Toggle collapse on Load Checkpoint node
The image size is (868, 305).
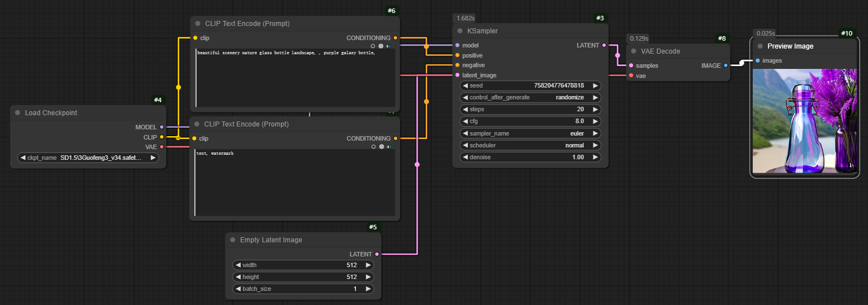tap(18, 113)
